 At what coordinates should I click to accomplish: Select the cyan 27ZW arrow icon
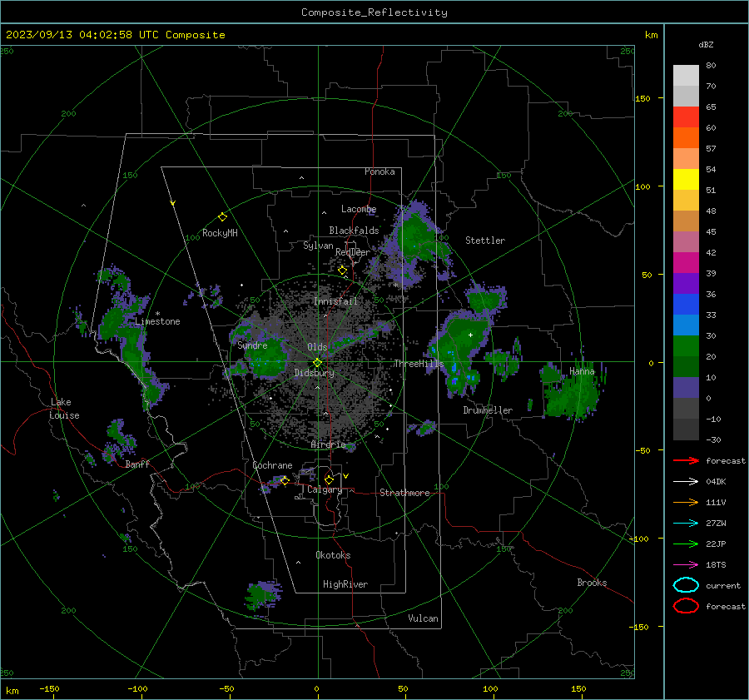[686, 524]
